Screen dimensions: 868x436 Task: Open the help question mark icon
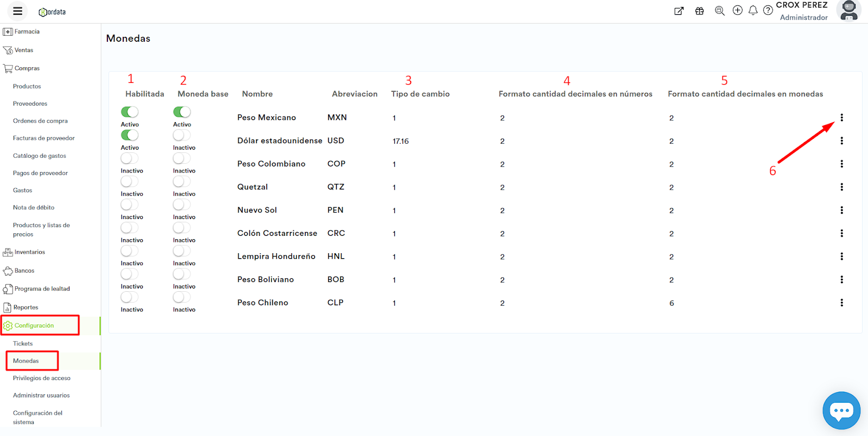[768, 10]
